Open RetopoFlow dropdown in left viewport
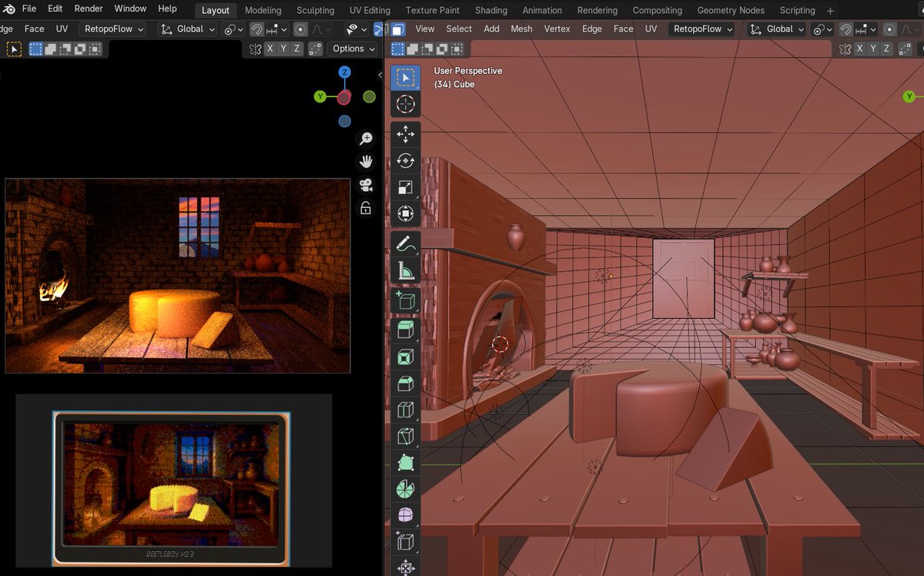This screenshot has width=924, height=576. point(112,29)
